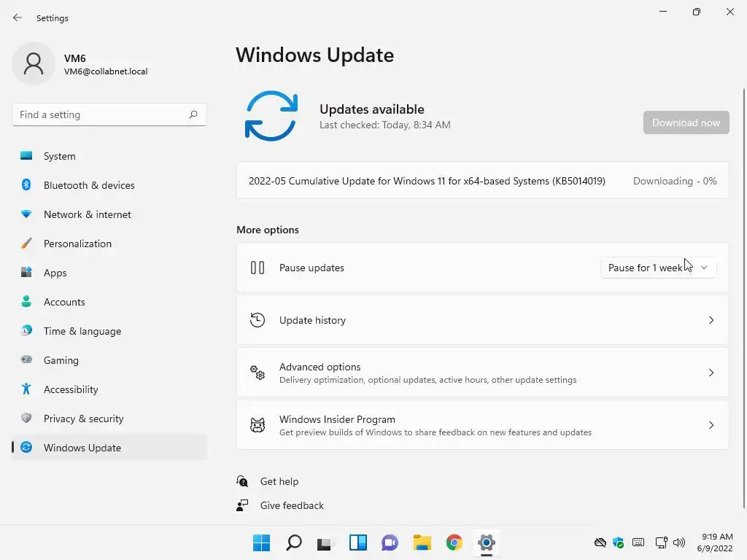Click the Advanced options gears icon
Viewport: 747px width, 560px height.
tap(258, 373)
